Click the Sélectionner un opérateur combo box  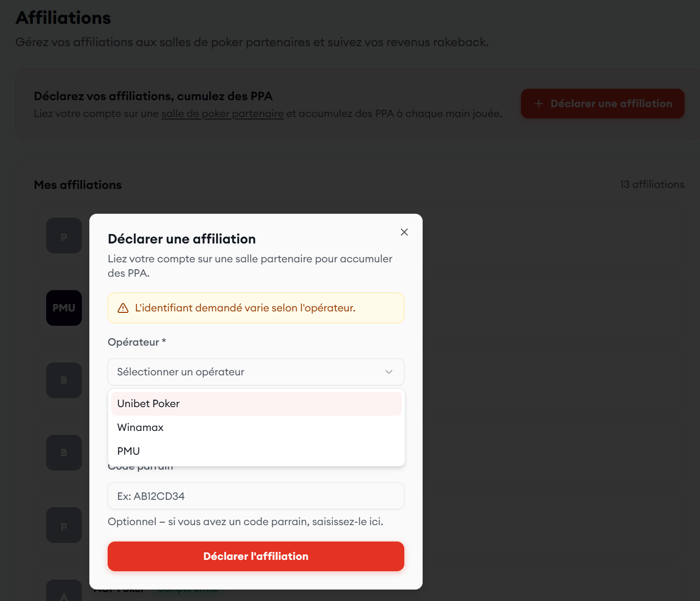[x=248, y=372]
